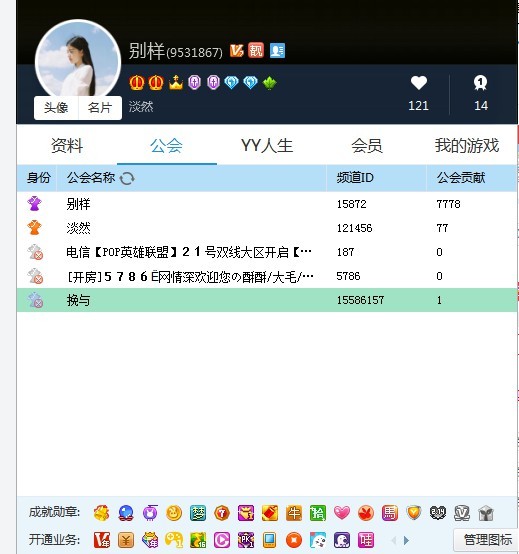This screenshot has width=519, height=554.
Task: Click the pink 哇 service icon
Action: click(366, 540)
